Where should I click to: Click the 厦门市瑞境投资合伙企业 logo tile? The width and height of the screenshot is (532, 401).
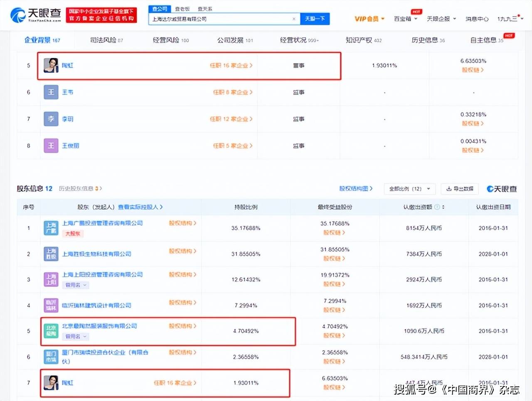pos(51,357)
